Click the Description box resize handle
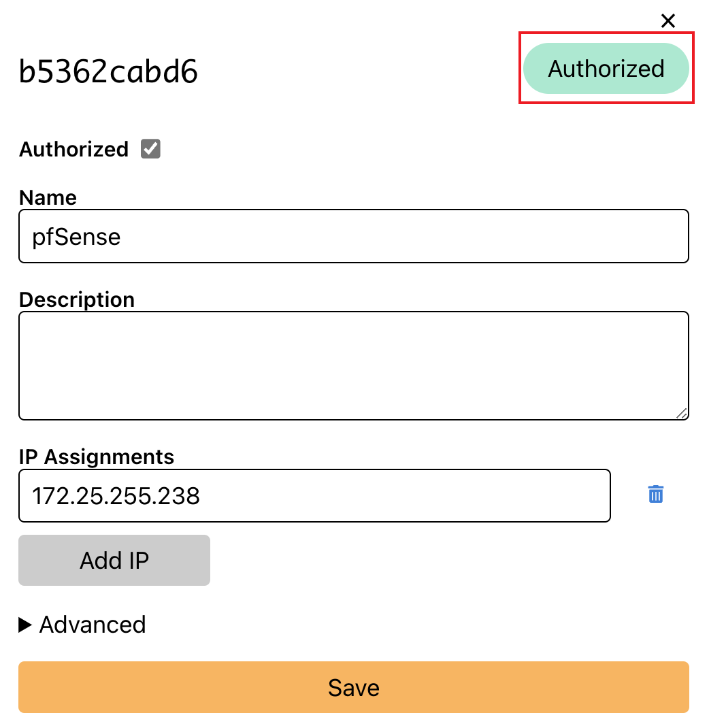 [x=682, y=413]
